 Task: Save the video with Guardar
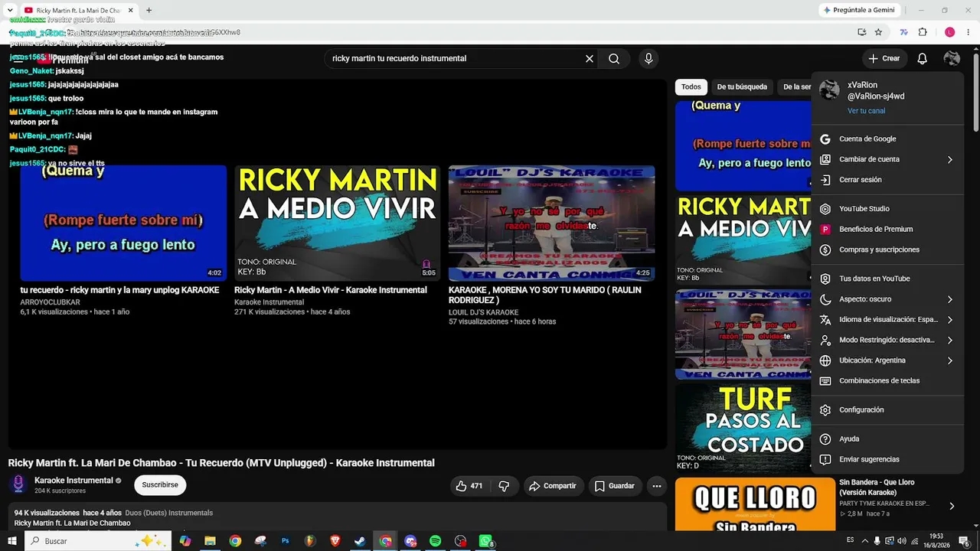(615, 486)
